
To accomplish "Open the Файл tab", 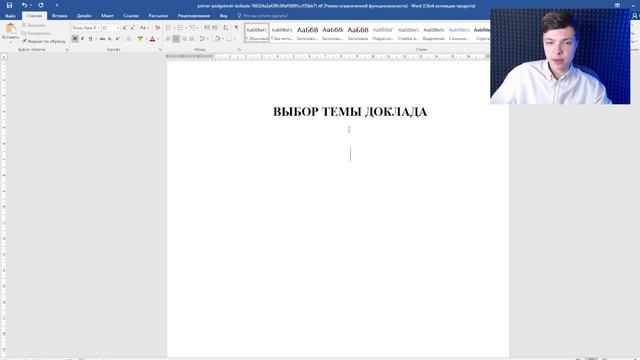I will [10, 16].
